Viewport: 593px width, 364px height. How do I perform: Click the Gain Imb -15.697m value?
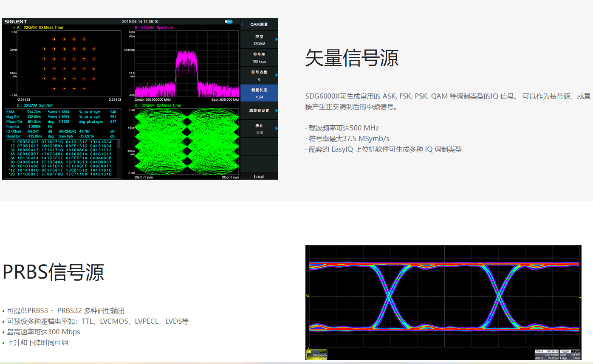click(x=87, y=136)
